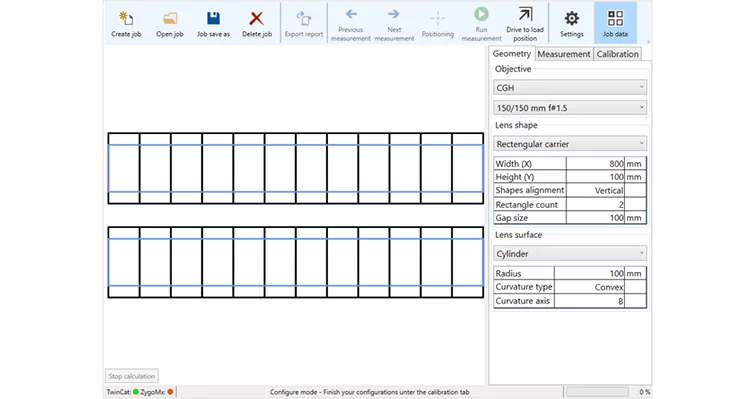Switch to the Calibration tab
This screenshot has height=399, width=755.
click(x=618, y=54)
